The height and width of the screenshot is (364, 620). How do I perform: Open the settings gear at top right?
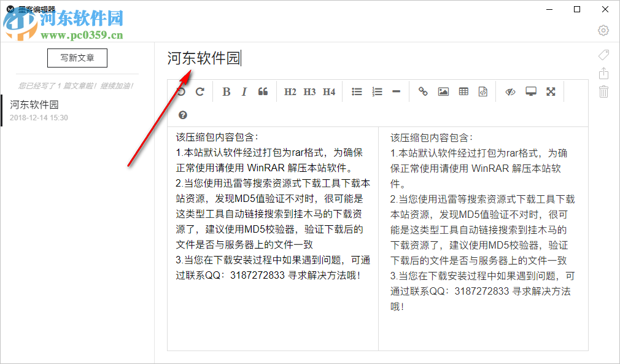pyautogui.click(x=603, y=30)
